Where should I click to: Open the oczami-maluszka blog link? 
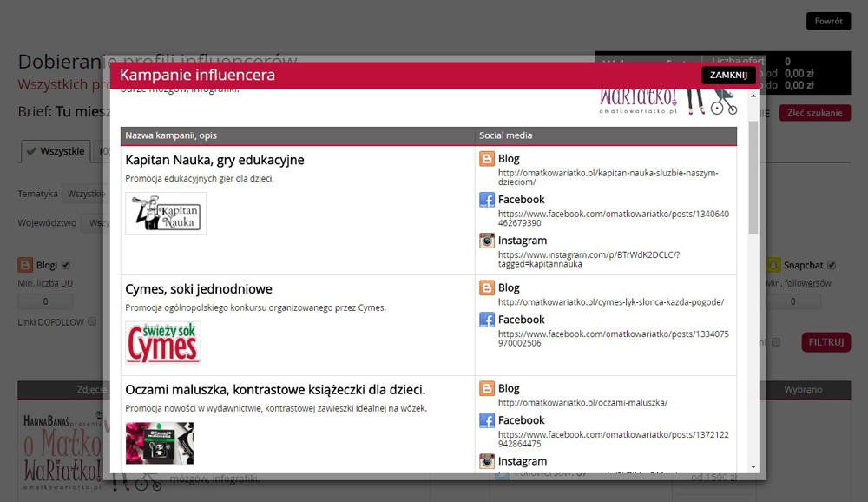pyautogui.click(x=582, y=403)
